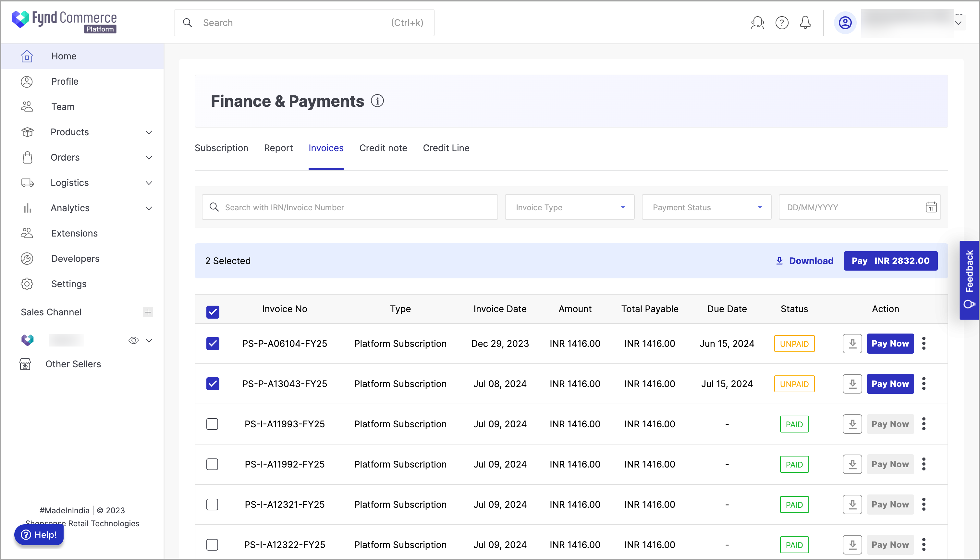Click Pay INR 2832.00 button

point(890,261)
